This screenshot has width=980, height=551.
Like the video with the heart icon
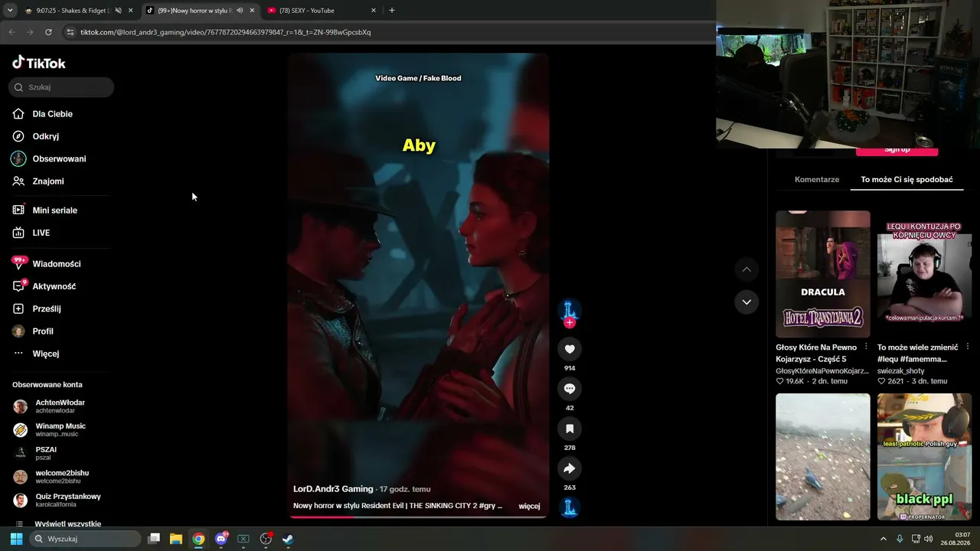pyautogui.click(x=570, y=350)
